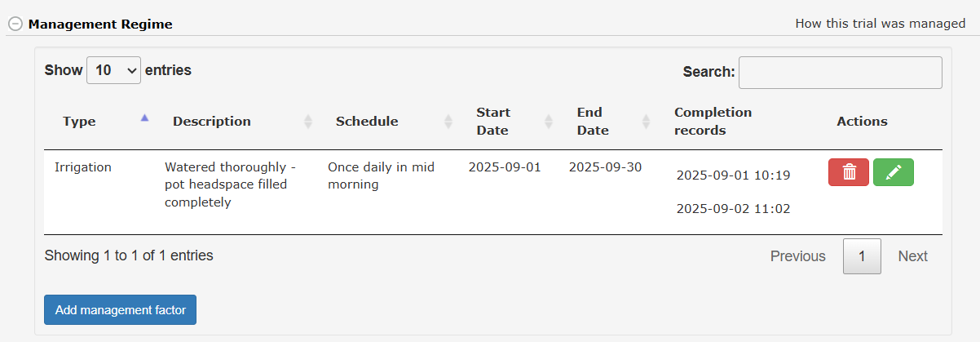Edit the Irrigation entry with pencil button

894,172
